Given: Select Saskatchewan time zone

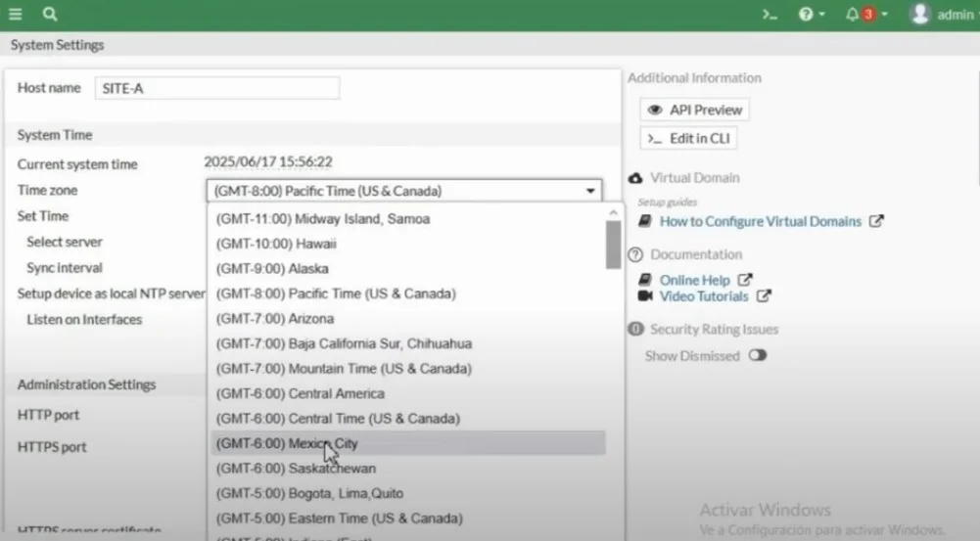Looking at the screenshot, I should pos(407,469).
